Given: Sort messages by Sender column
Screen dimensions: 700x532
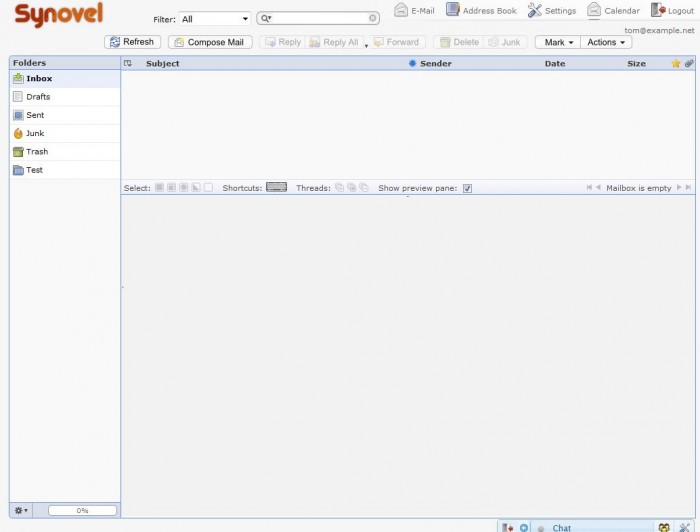Looking at the screenshot, I should [x=436, y=63].
